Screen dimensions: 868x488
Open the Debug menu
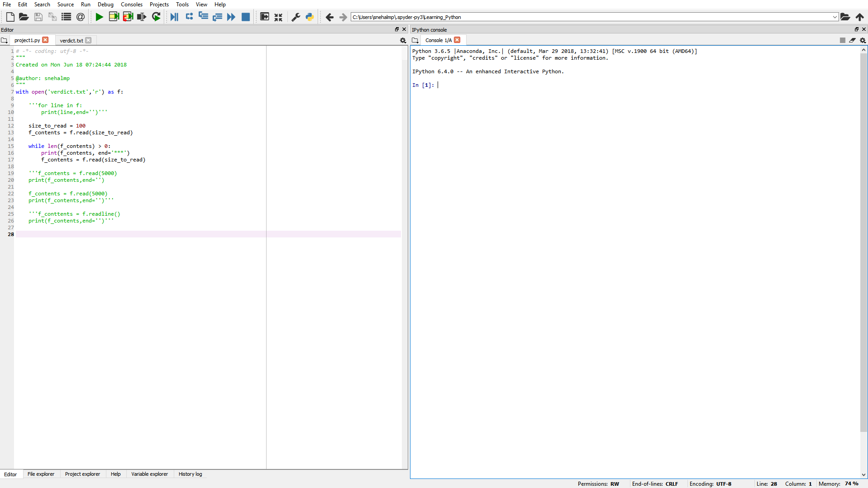pos(105,4)
